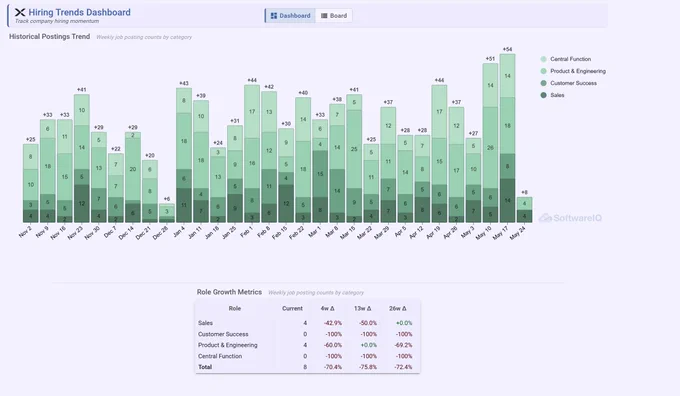The height and width of the screenshot is (396, 680).
Task: Switch to the Board tab
Action: pos(334,16)
